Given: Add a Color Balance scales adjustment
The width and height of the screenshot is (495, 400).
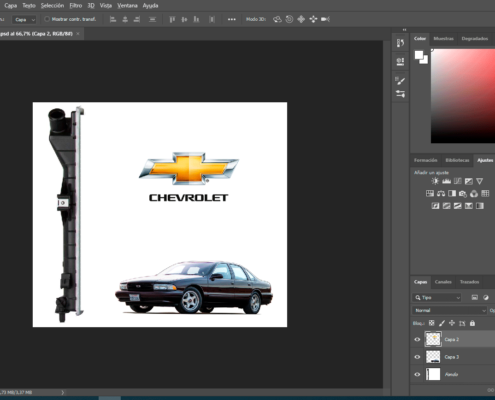Looking at the screenshot, I should (441, 193).
